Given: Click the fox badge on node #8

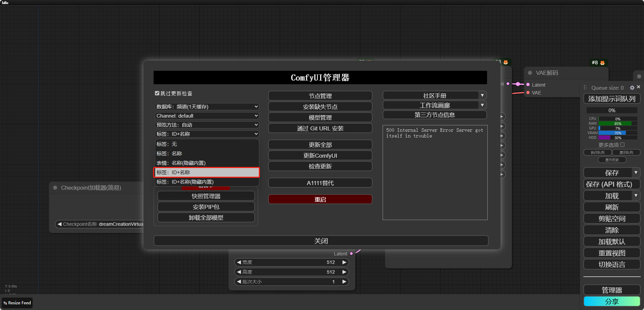Looking at the screenshot, I should tap(603, 63).
